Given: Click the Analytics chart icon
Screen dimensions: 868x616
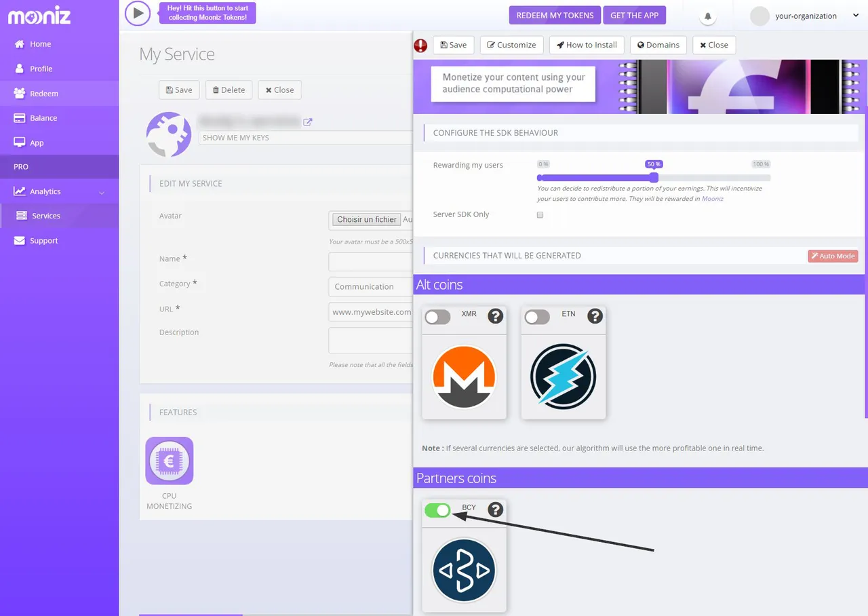Looking at the screenshot, I should click(20, 191).
